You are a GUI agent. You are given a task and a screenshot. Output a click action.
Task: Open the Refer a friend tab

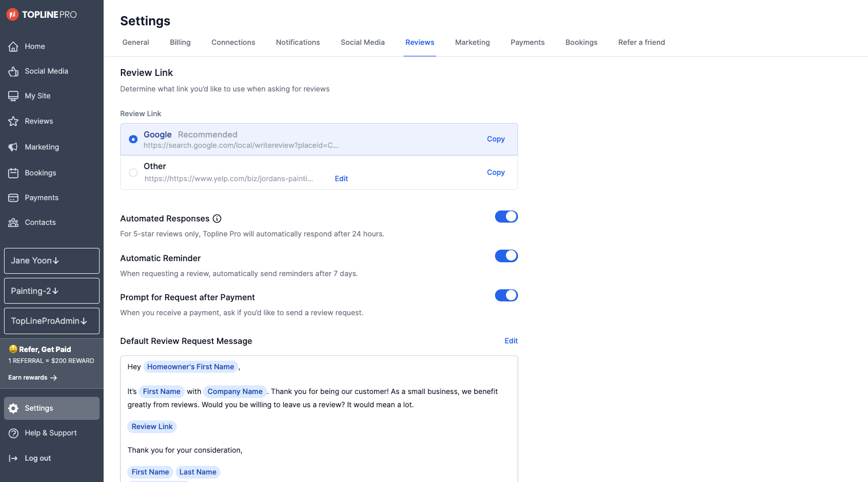click(642, 43)
